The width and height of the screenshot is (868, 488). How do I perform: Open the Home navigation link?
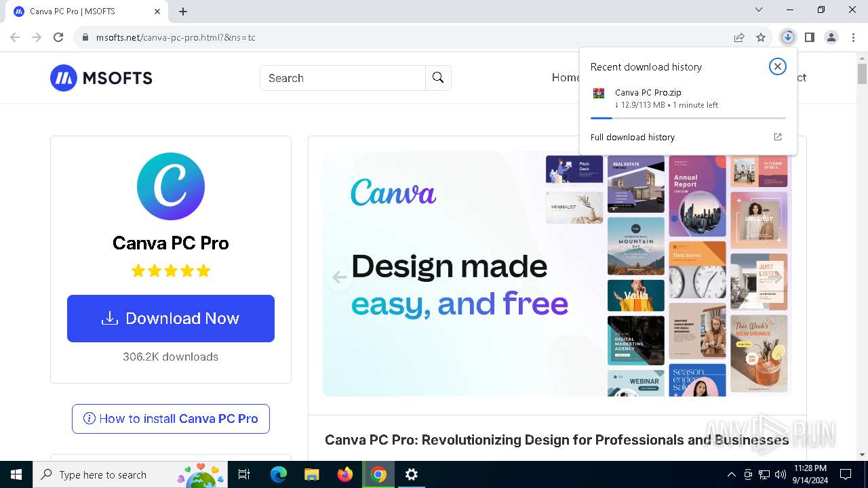(x=566, y=77)
